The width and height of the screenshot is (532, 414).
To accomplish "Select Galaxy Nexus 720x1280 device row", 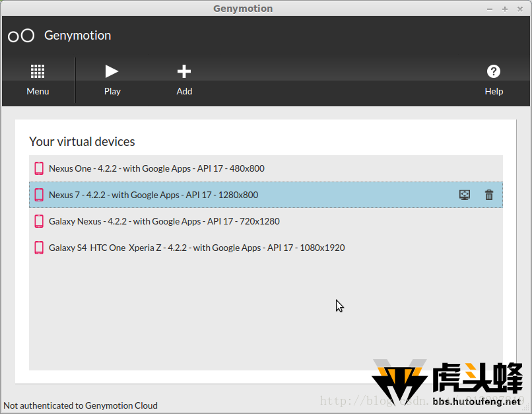I will (x=265, y=221).
